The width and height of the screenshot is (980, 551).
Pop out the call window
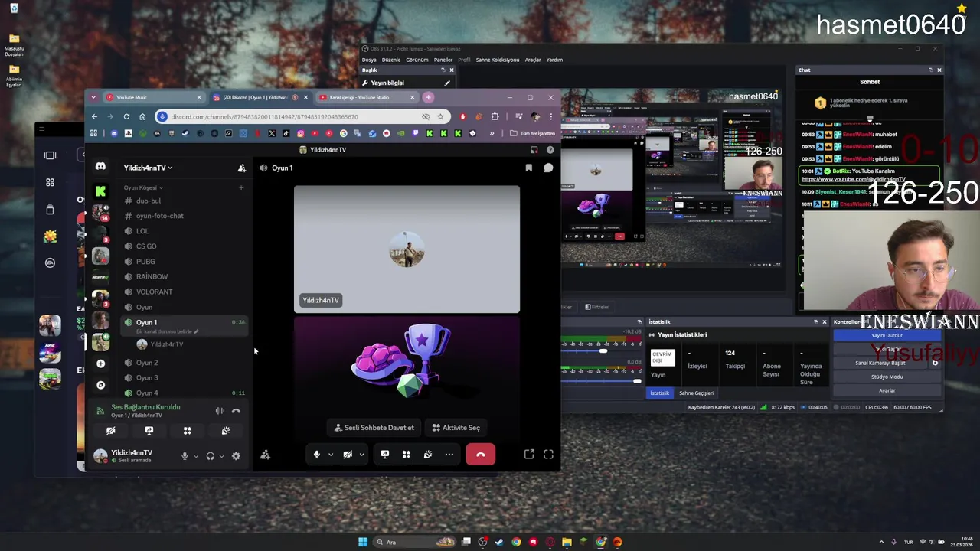[x=529, y=455]
